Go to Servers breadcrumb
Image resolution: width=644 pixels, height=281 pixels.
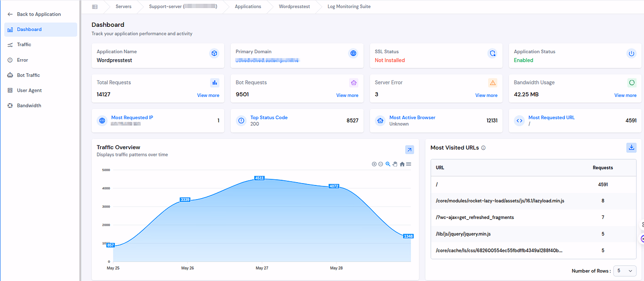123,7
